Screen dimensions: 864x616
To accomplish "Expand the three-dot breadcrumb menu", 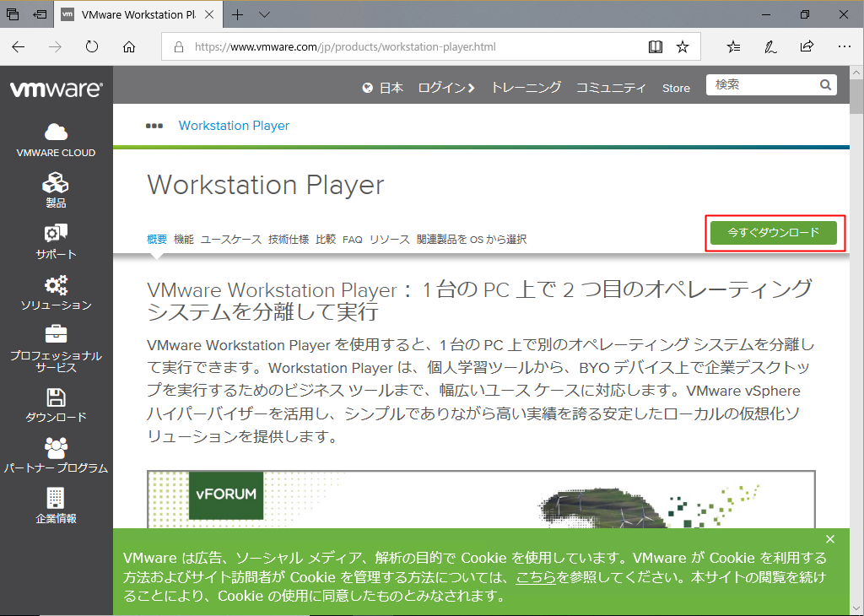I will 154,126.
